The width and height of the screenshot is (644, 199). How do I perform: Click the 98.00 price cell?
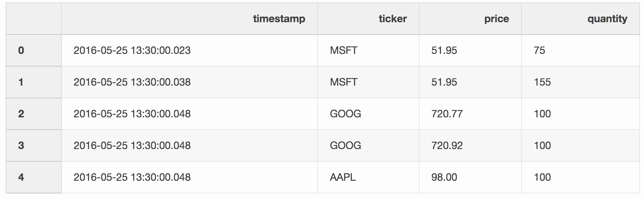tap(444, 177)
